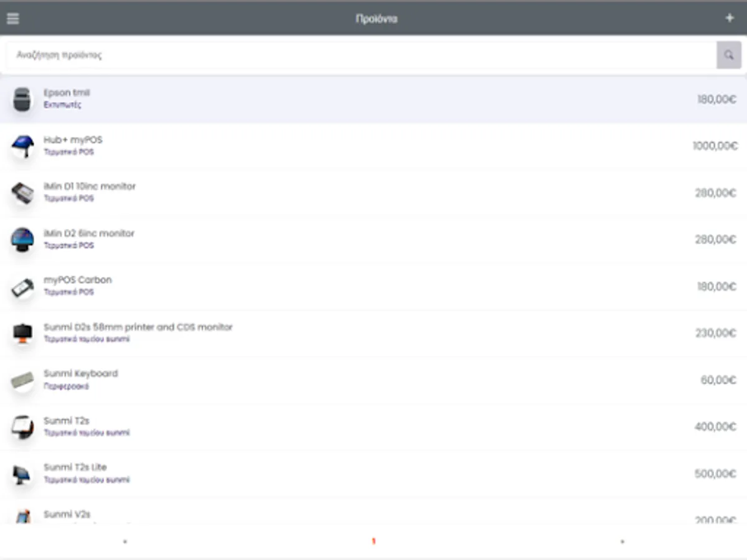Click the 400,00€ price of Sunmi T2s
Image resolution: width=747 pixels, height=560 pixels.
point(716,427)
